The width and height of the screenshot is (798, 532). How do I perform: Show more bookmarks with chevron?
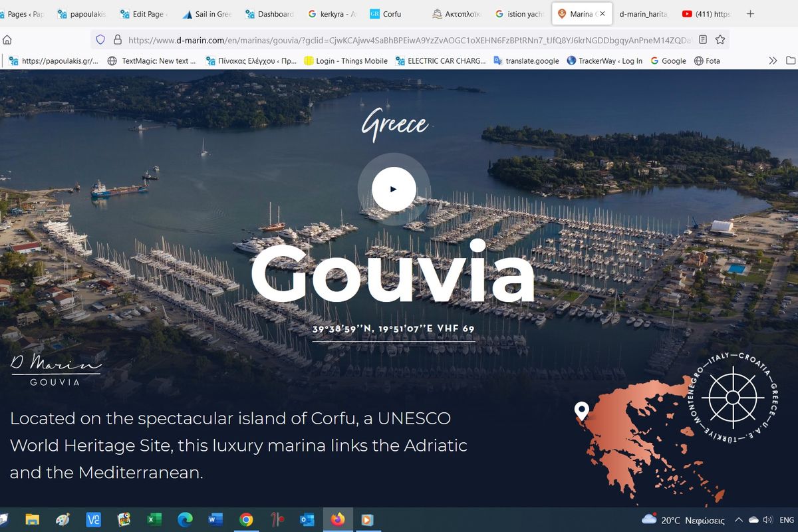coord(773,61)
